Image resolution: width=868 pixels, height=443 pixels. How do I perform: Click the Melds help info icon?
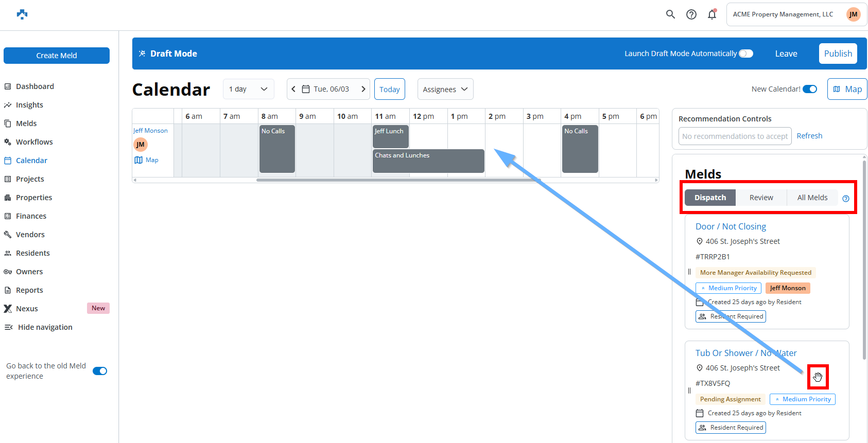[x=845, y=199]
